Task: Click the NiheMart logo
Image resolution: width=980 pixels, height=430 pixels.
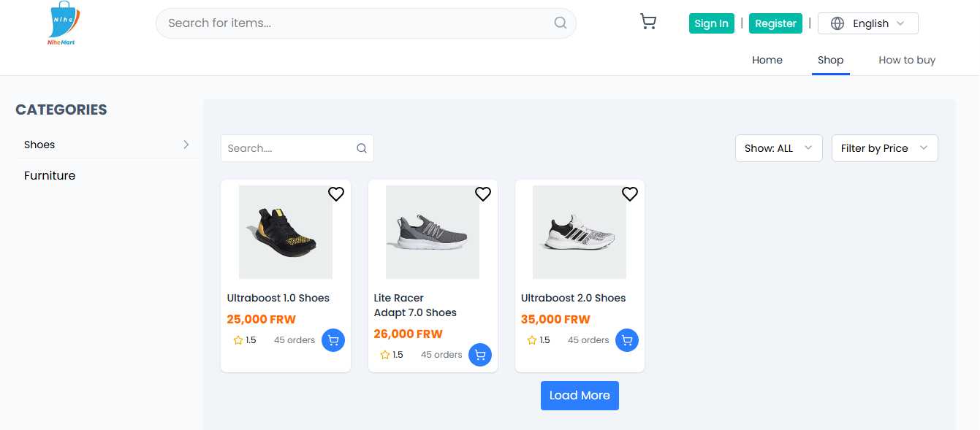Action: click(x=63, y=23)
